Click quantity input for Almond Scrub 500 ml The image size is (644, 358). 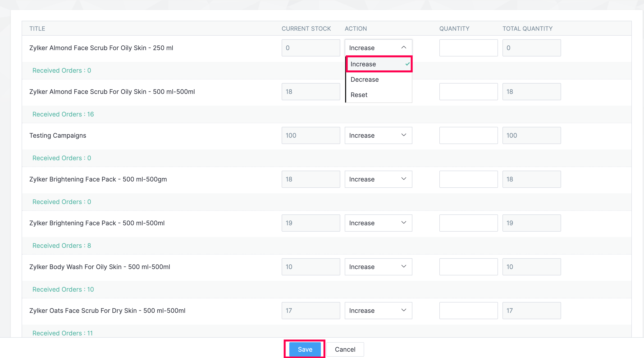pos(468,92)
